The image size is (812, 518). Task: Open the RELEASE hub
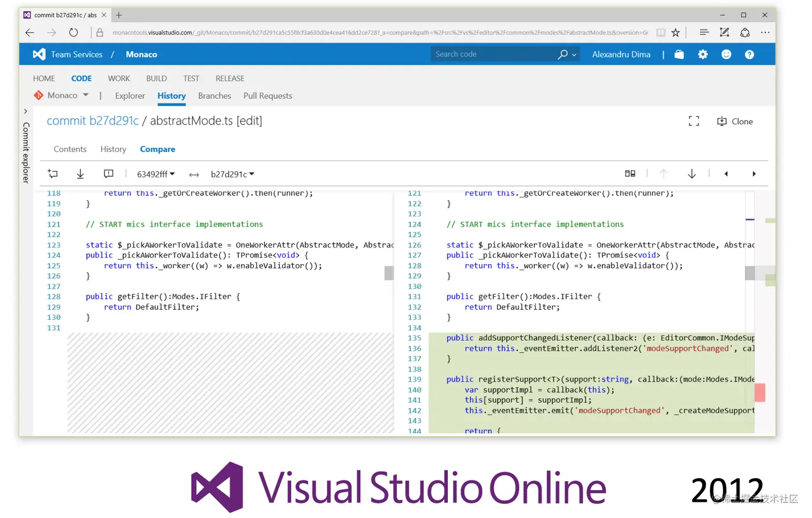pyautogui.click(x=230, y=78)
